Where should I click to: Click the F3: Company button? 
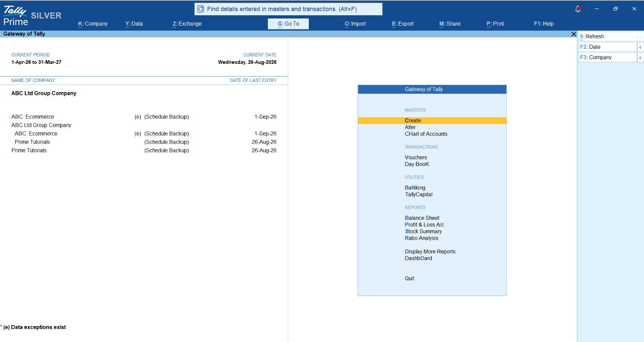608,58
